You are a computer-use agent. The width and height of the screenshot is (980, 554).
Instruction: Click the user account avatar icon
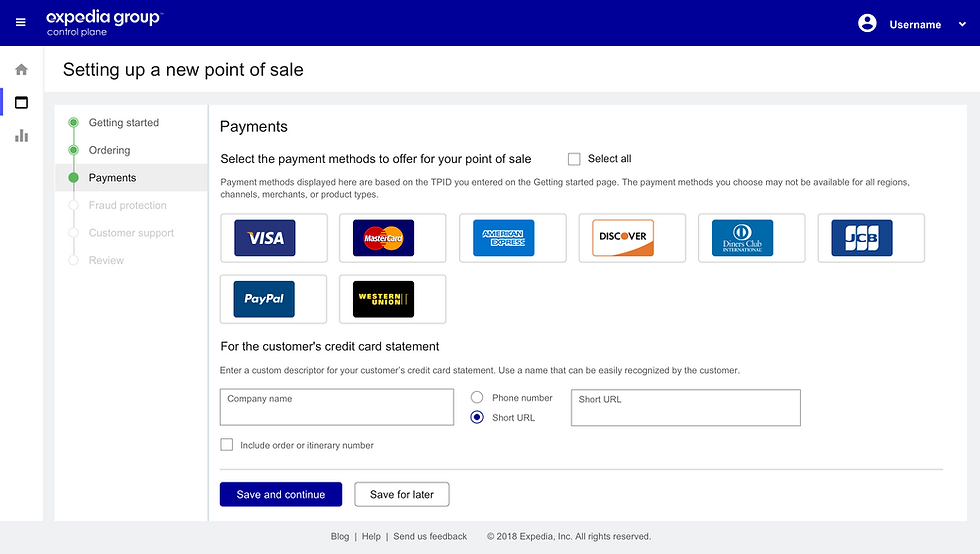click(x=867, y=23)
